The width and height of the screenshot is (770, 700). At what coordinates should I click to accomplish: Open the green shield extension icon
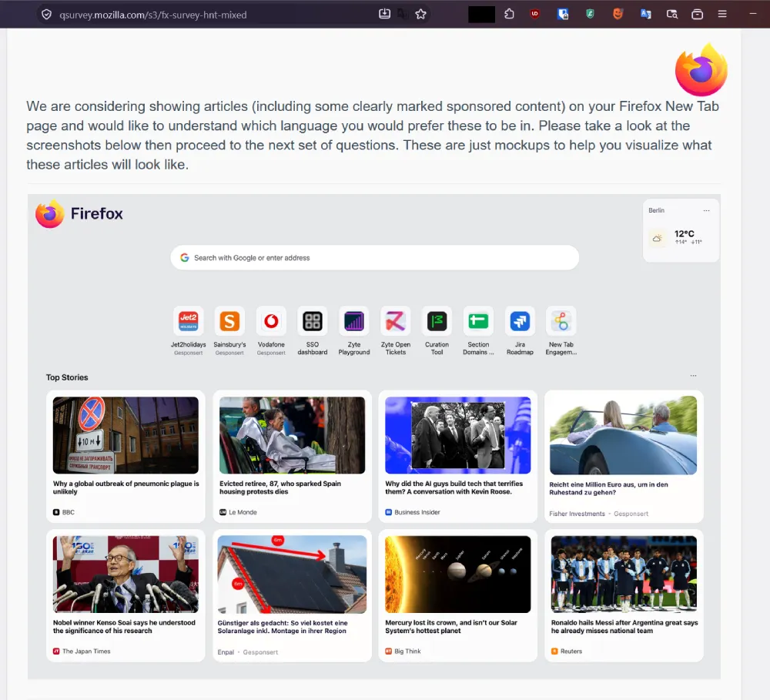point(591,14)
